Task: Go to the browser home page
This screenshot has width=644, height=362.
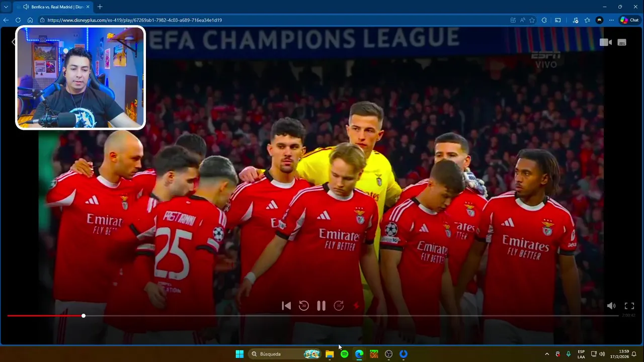Action: (x=30, y=20)
